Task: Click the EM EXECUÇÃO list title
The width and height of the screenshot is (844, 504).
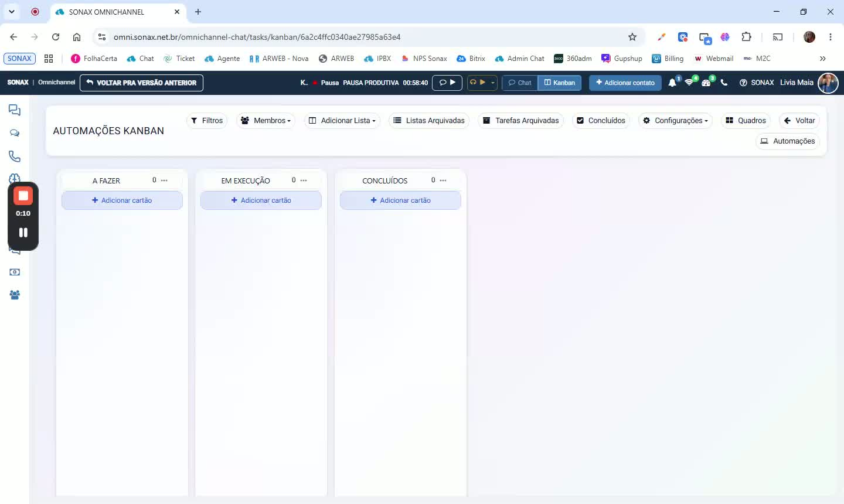Action: [x=246, y=181]
